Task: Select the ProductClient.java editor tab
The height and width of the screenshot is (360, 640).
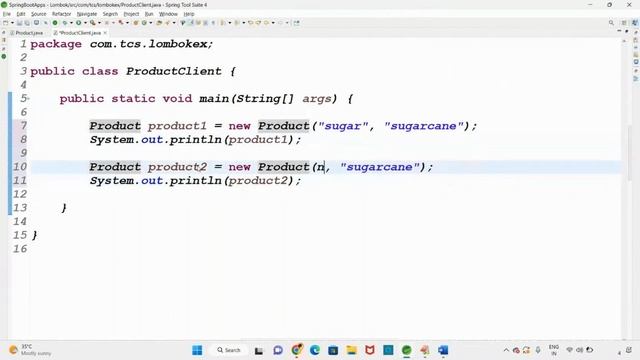Action: pos(80,33)
